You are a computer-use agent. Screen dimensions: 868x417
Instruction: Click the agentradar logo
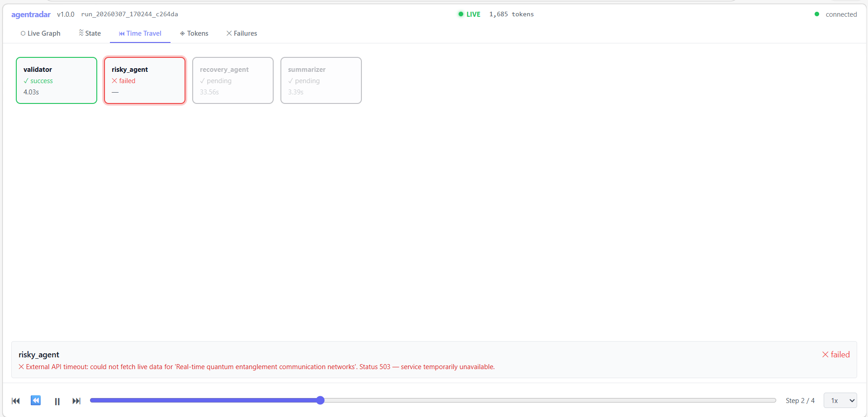[31, 14]
